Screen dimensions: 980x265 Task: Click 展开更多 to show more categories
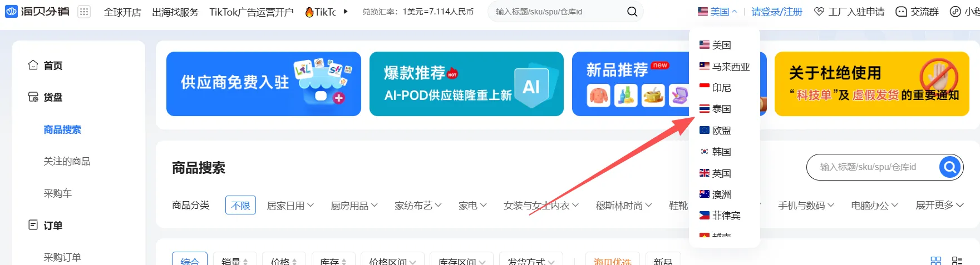click(940, 205)
